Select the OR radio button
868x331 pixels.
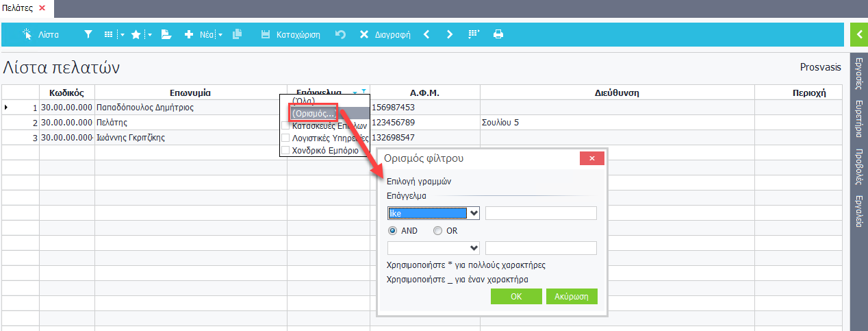point(438,231)
